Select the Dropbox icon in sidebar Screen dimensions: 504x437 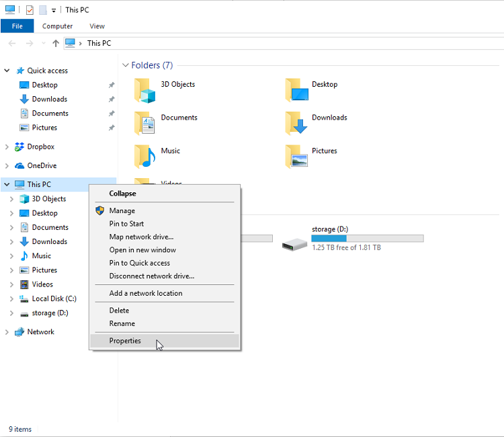pos(19,147)
